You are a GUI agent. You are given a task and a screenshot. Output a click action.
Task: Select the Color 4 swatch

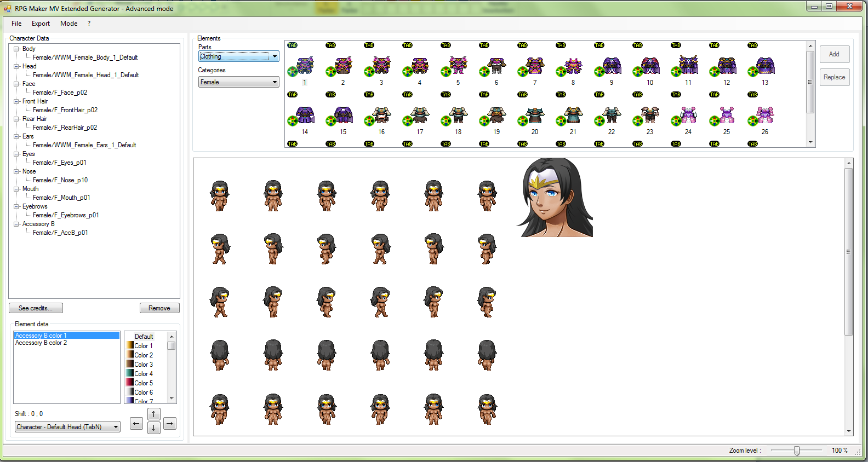click(140, 374)
